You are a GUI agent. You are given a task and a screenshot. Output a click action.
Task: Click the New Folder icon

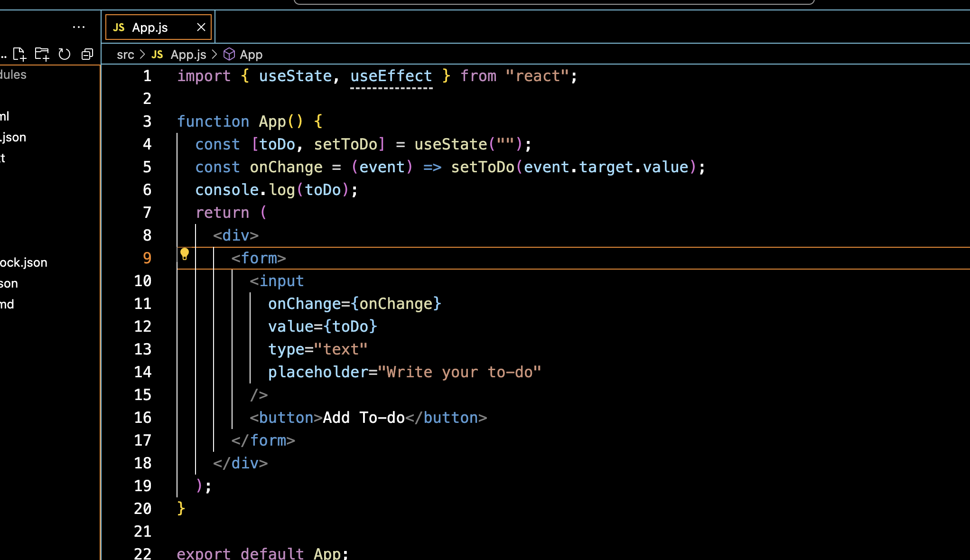(x=42, y=54)
